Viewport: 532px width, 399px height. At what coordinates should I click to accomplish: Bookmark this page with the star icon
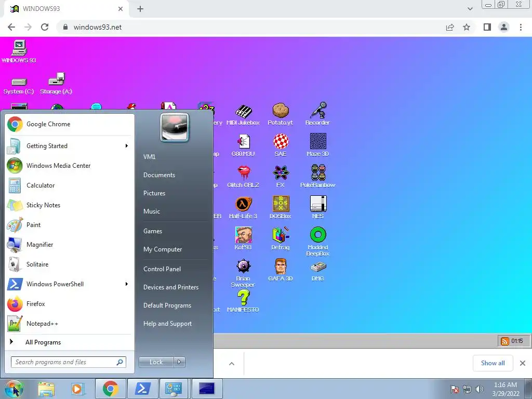467,27
